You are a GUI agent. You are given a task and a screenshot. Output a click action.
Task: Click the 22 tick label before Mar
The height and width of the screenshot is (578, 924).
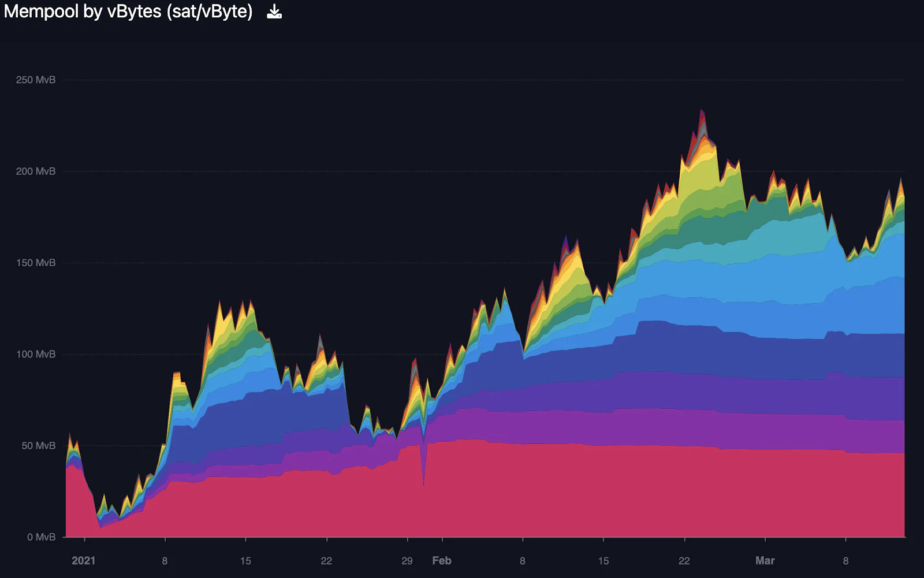[x=684, y=561]
